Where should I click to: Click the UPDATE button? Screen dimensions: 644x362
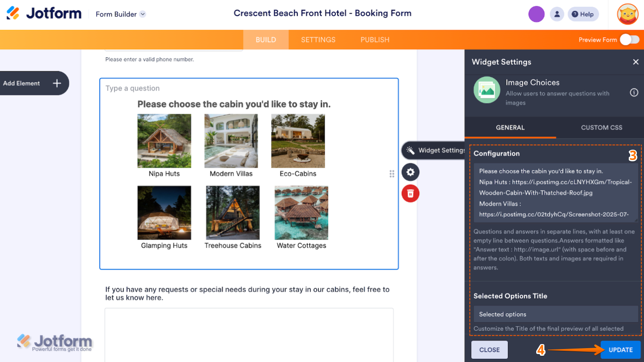click(621, 349)
